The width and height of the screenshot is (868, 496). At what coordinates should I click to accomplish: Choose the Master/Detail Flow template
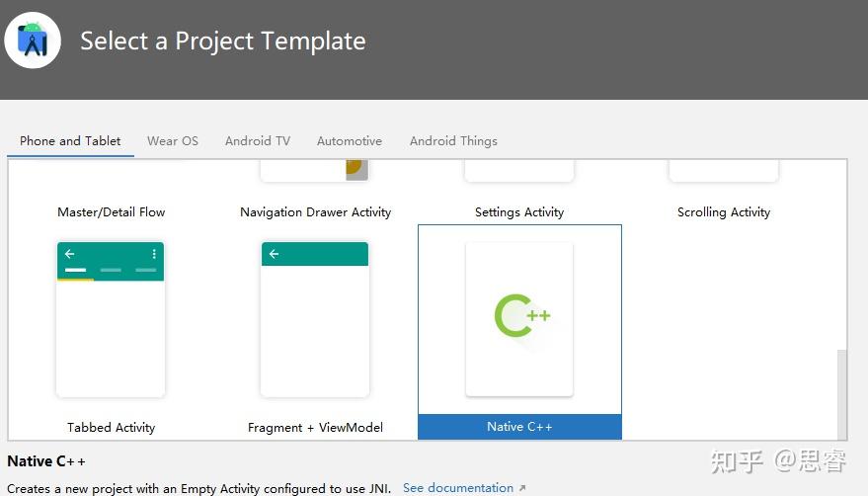[x=112, y=212]
